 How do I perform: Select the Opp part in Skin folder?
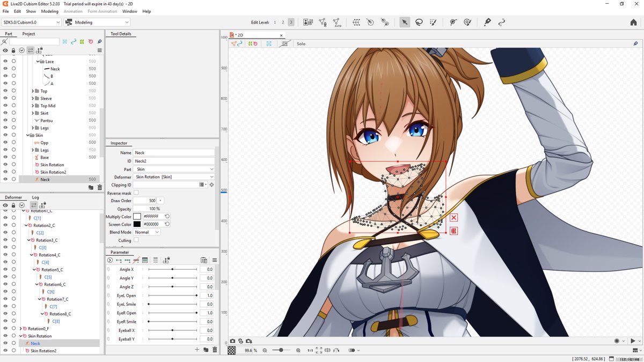coord(45,143)
